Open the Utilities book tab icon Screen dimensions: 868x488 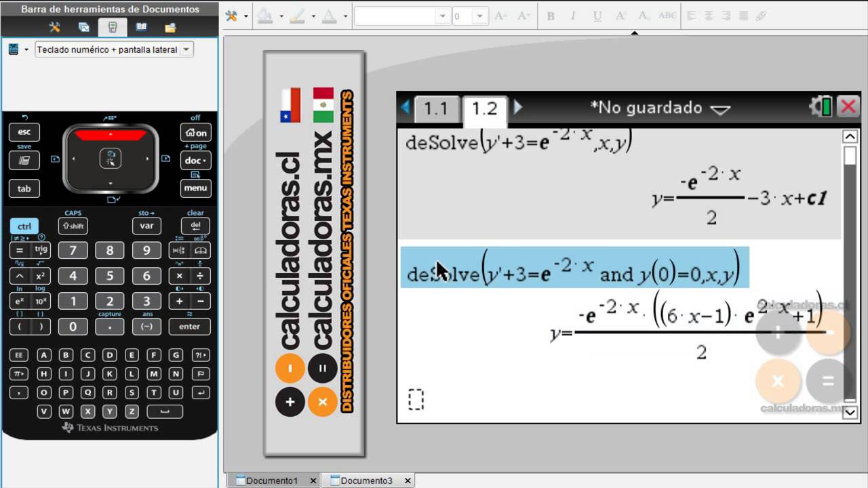point(141,27)
